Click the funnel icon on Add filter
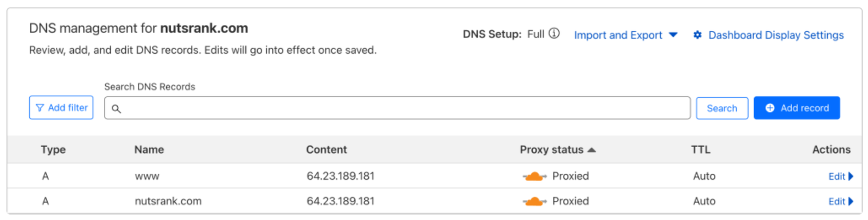The width and height of the screenshot is (868, 220). (x=40, y=108)
